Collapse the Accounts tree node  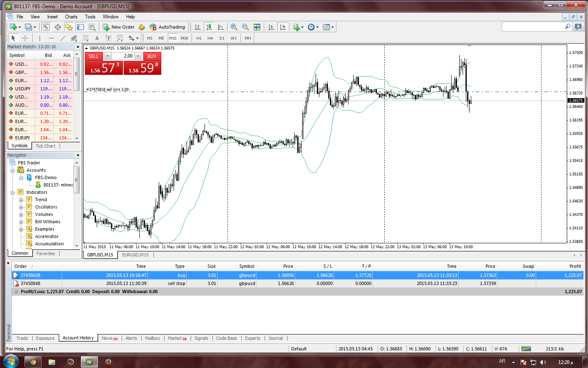[12, 171]
